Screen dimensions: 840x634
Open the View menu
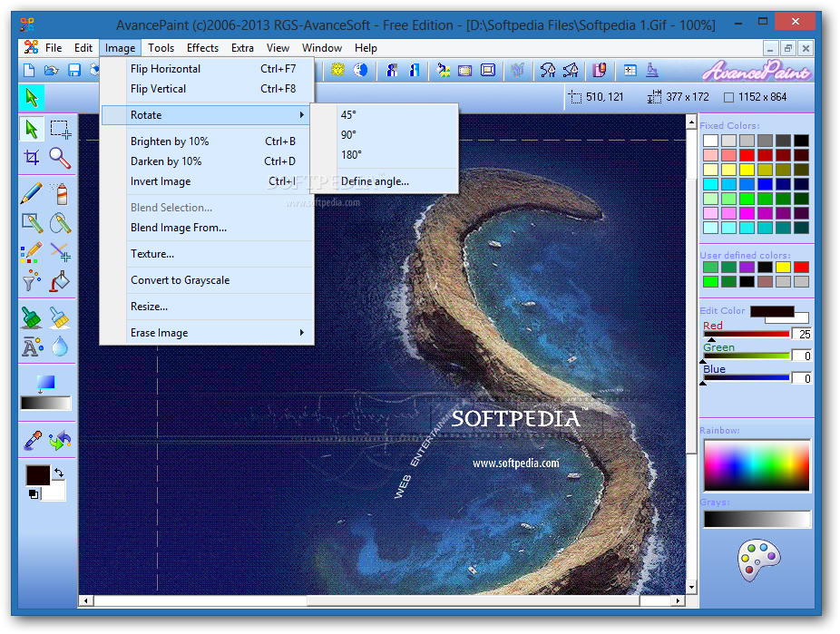(x=278, y=48)
